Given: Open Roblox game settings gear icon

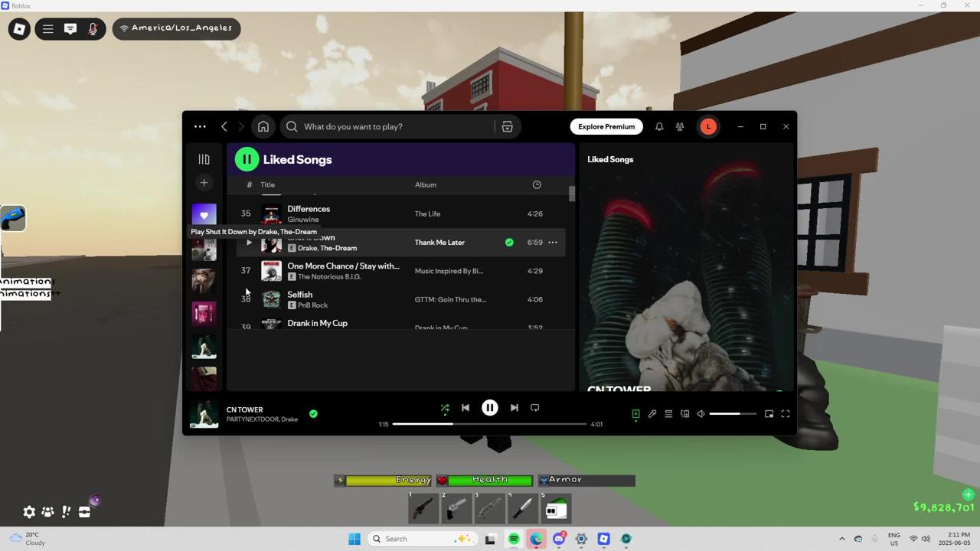Looking at the screenshot, I should point(29,512).
